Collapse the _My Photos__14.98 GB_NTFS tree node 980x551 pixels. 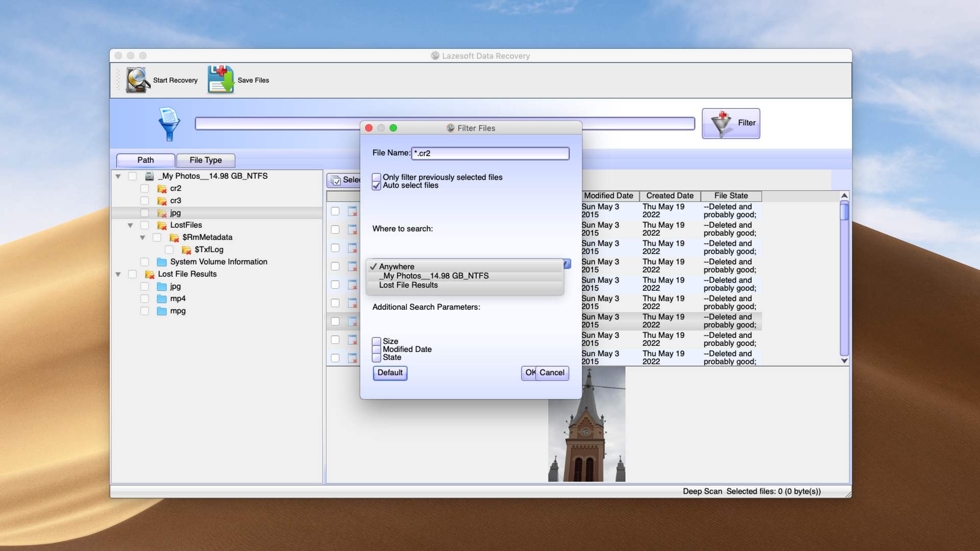(x=118, y=177)
